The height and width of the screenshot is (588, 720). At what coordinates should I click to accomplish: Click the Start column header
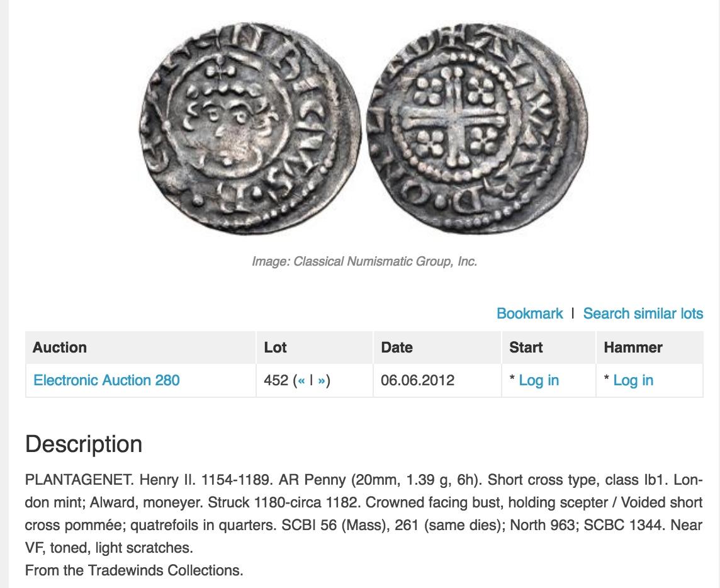coord(526,348)
